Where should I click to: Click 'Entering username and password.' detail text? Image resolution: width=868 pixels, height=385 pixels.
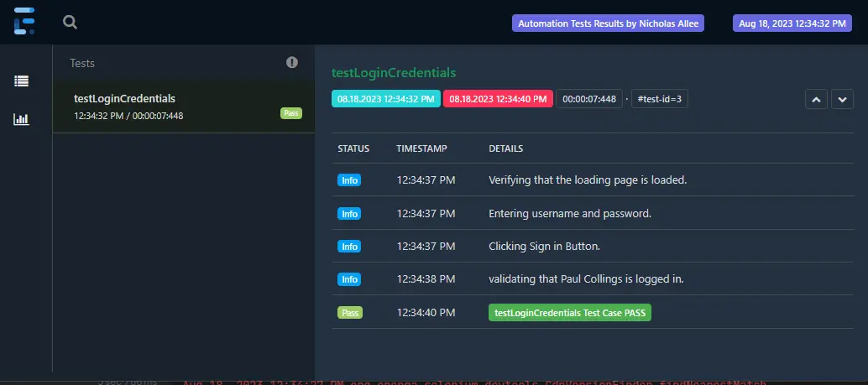(x=570, y=213)
